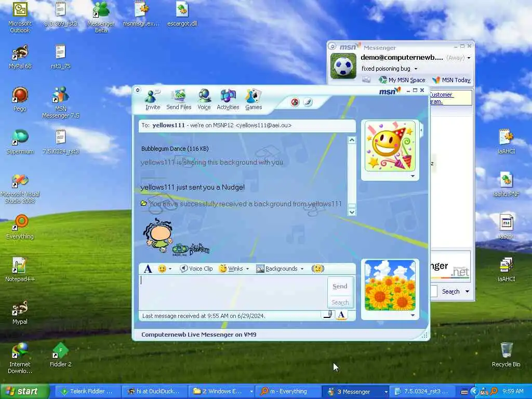Switch to text typing mode tab
Screen dimensions: 532x399
coord(342,315)
